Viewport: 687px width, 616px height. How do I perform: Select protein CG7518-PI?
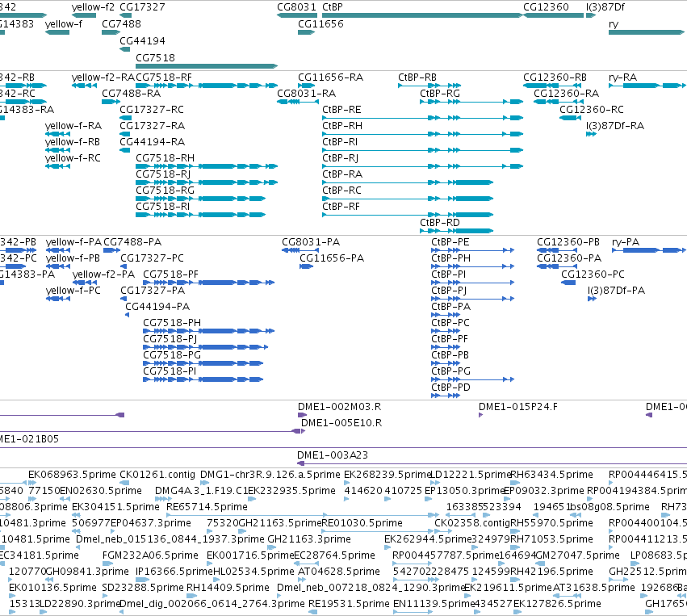(203, 379)
